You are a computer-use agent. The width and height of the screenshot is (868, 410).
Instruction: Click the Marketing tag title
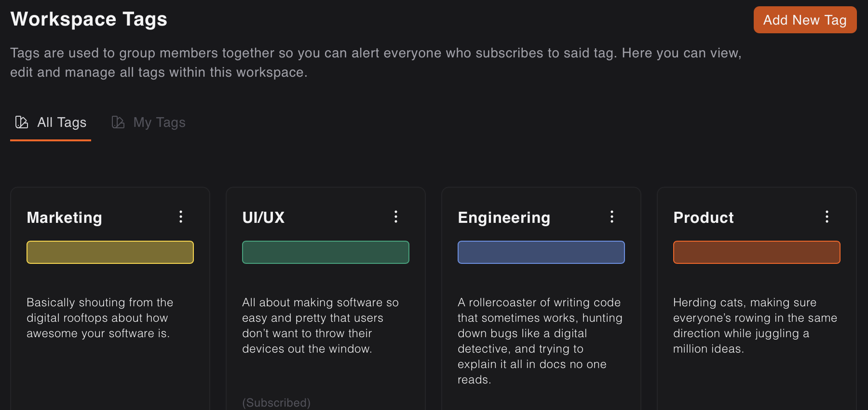[65, 218]
